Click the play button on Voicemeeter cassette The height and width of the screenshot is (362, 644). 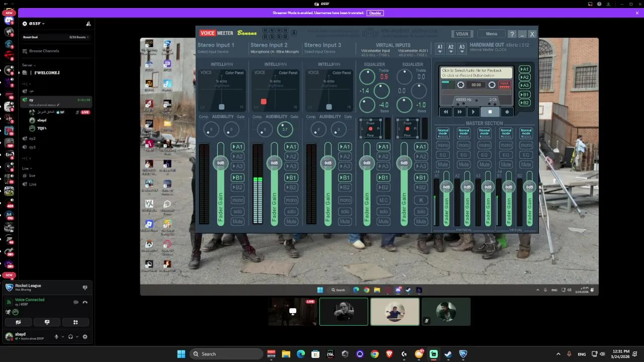473,112
